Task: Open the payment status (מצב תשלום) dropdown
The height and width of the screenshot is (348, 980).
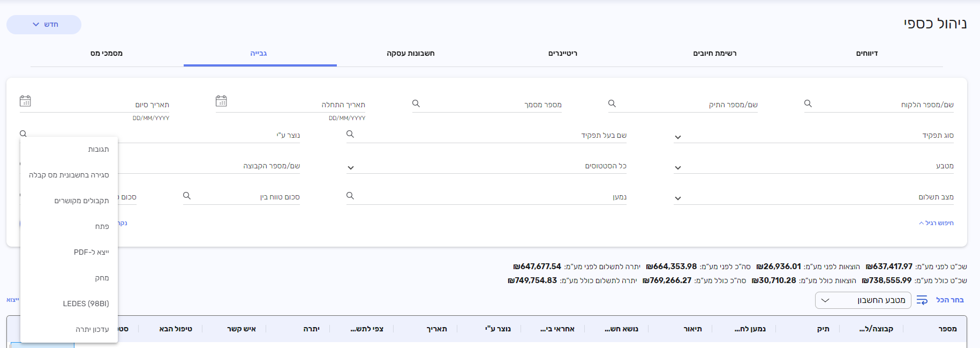Action: (x=678, y=198)
